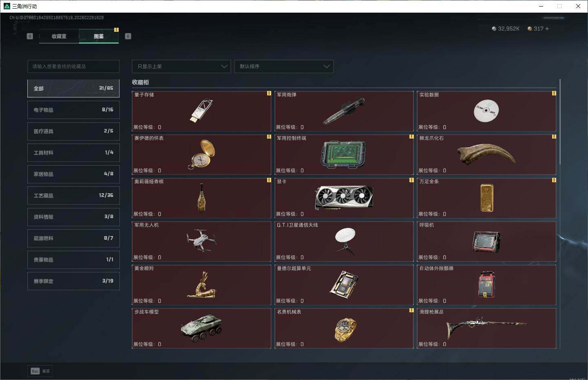
Task: Select the 名贵机械表 gold wristwatch icon
Action: click(345, 329)
